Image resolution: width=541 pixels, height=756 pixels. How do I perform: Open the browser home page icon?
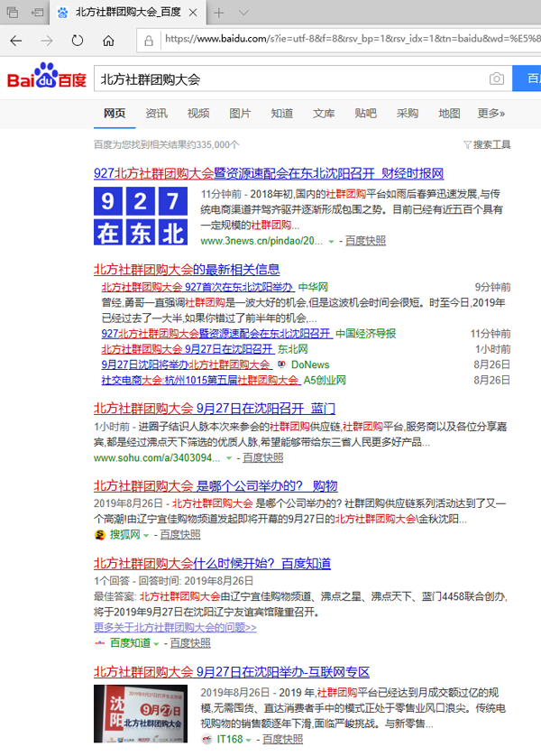108,41
